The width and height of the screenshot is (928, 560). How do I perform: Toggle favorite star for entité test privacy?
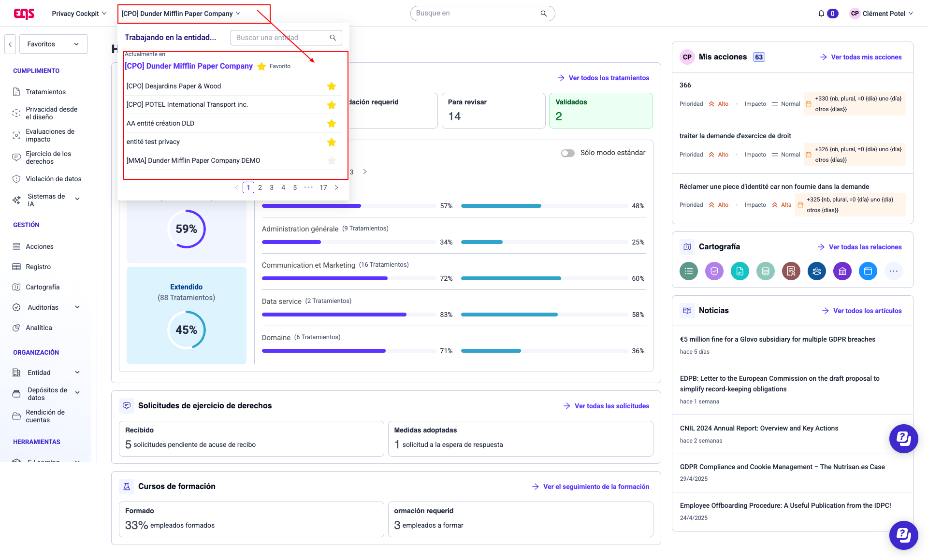pos(332,142)
